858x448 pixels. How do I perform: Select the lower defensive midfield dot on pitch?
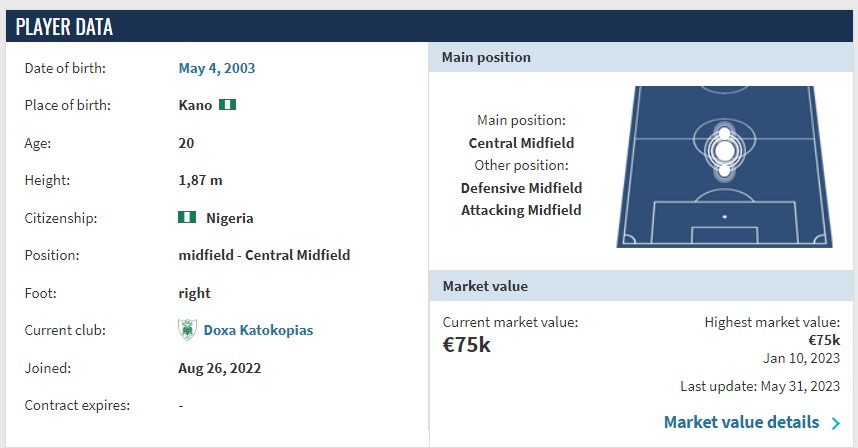click(723, 171)
